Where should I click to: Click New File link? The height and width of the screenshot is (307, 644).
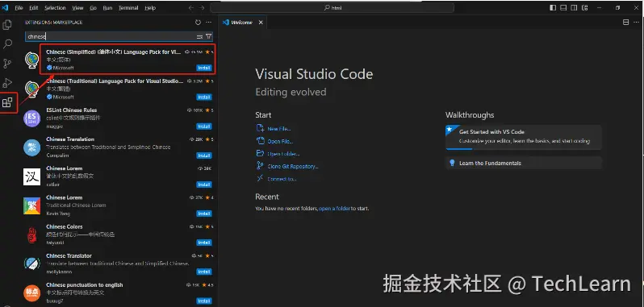(279, 129)
